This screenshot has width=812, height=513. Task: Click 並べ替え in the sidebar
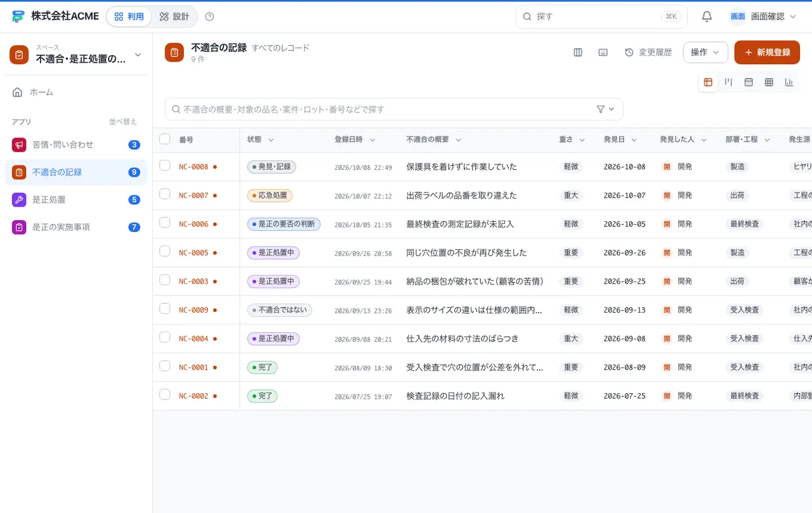[x=122, y=122]
